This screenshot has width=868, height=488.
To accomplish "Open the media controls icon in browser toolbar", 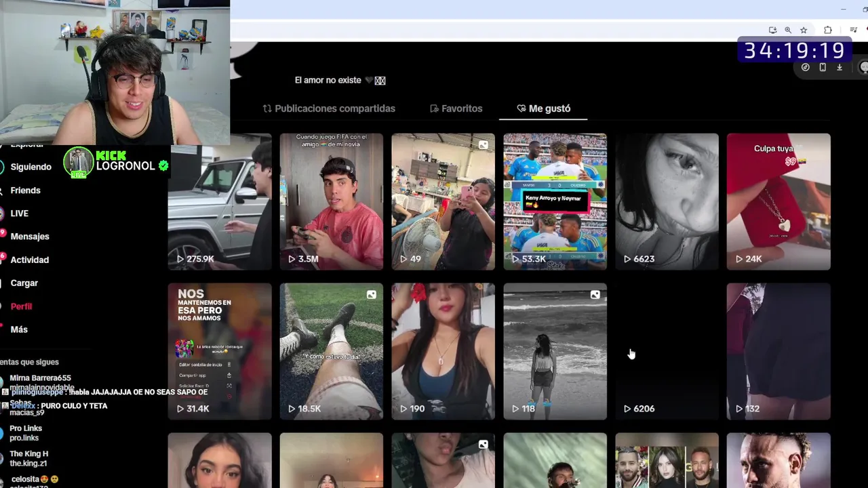I will pyautogui.click(x=854, y=30).
